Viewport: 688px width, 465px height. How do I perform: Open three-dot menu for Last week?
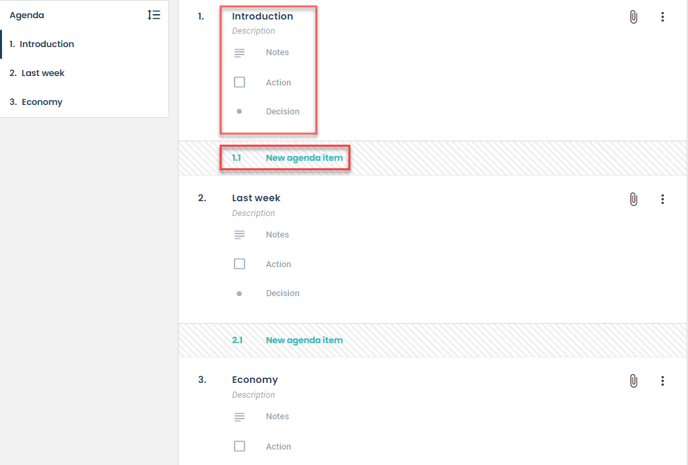click(662, 199)
